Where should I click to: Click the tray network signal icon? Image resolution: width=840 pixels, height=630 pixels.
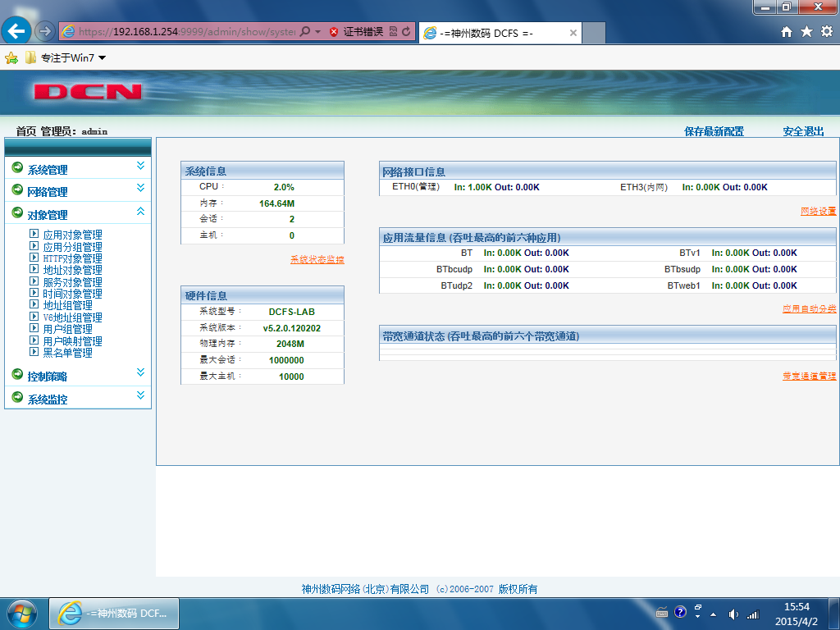coord(753,614)
